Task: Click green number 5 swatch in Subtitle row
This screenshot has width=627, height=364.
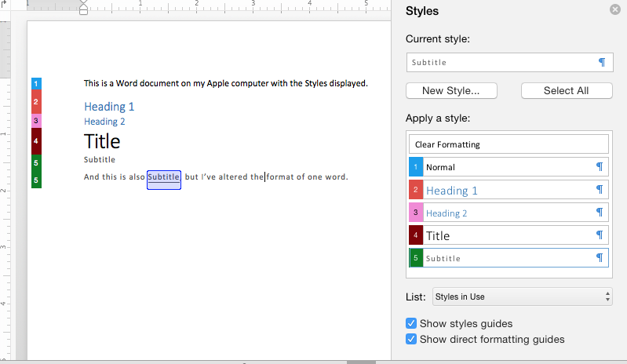Action: click(x=416, y=258)
